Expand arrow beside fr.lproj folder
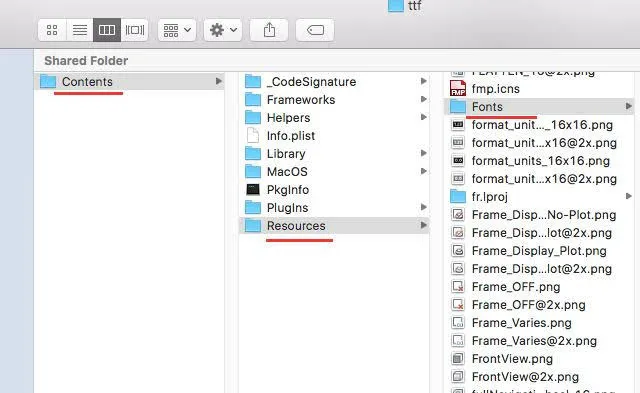This screenshot has width=640, height=393. coord(629,196)
